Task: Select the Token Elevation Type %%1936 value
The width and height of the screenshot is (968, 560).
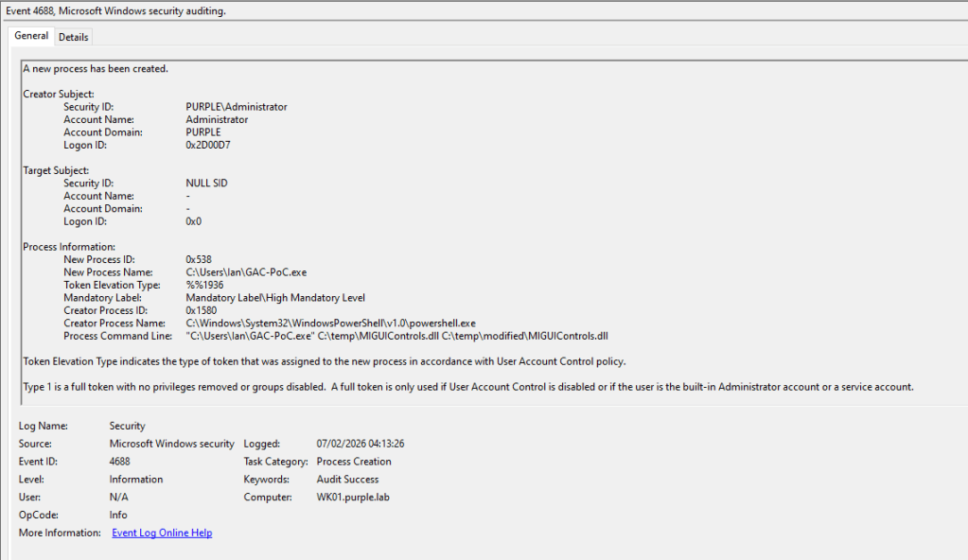Action: (x=204, y=285)
